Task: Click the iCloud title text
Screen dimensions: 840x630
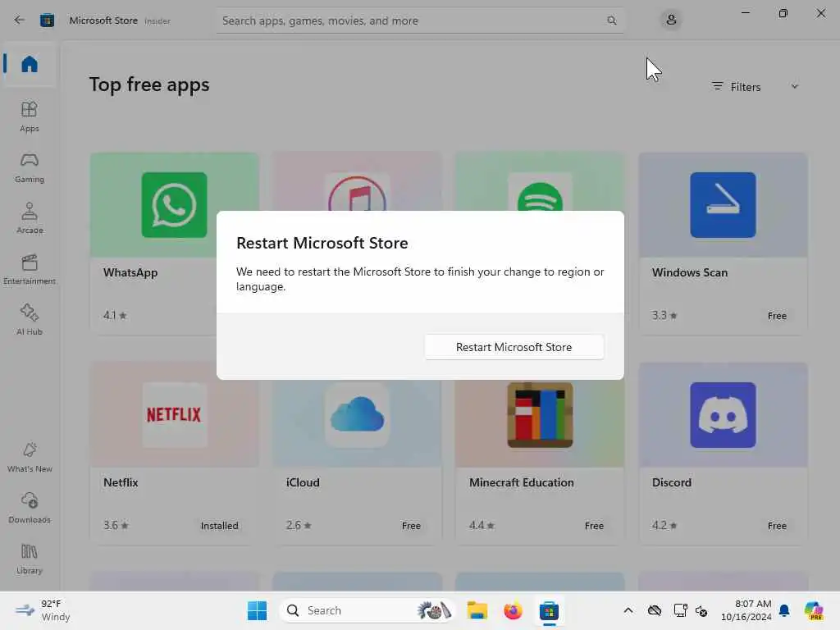Action: (303, 482)
